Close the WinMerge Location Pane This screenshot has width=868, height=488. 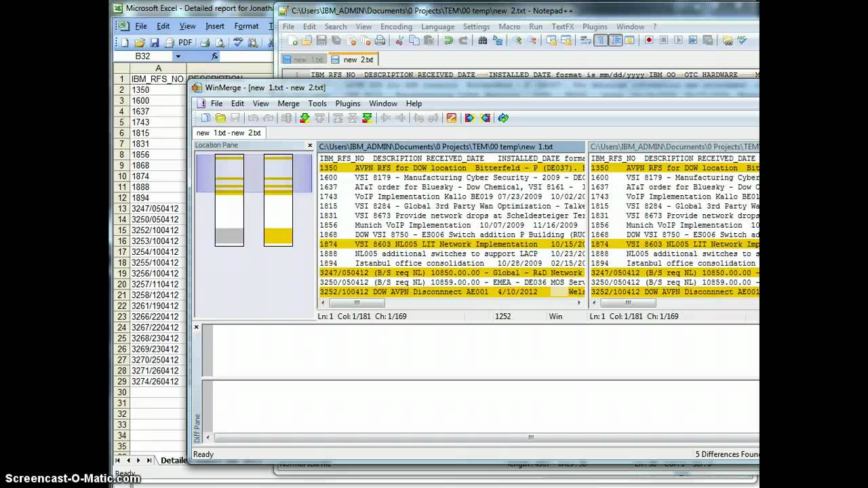coord(310,145)
